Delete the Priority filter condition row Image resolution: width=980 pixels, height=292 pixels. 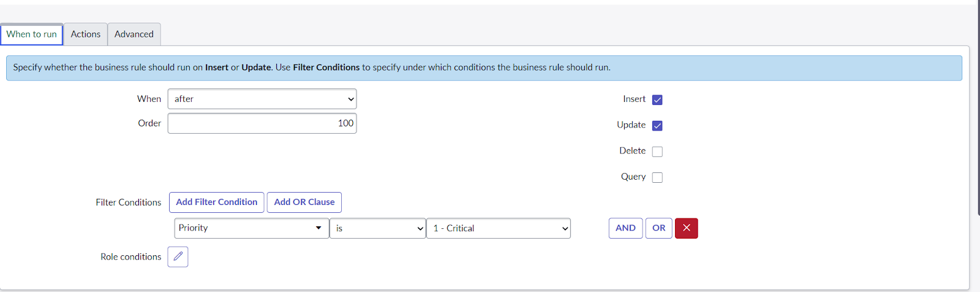[x=686, y=228]
